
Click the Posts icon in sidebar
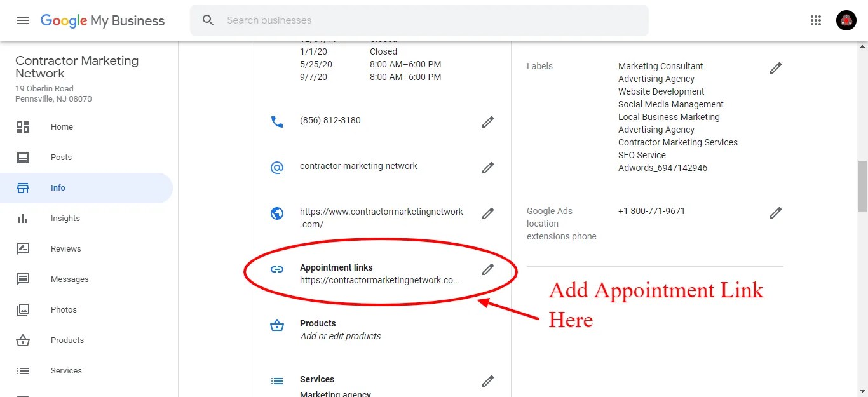pyautogui.click(x=23, y=158)
